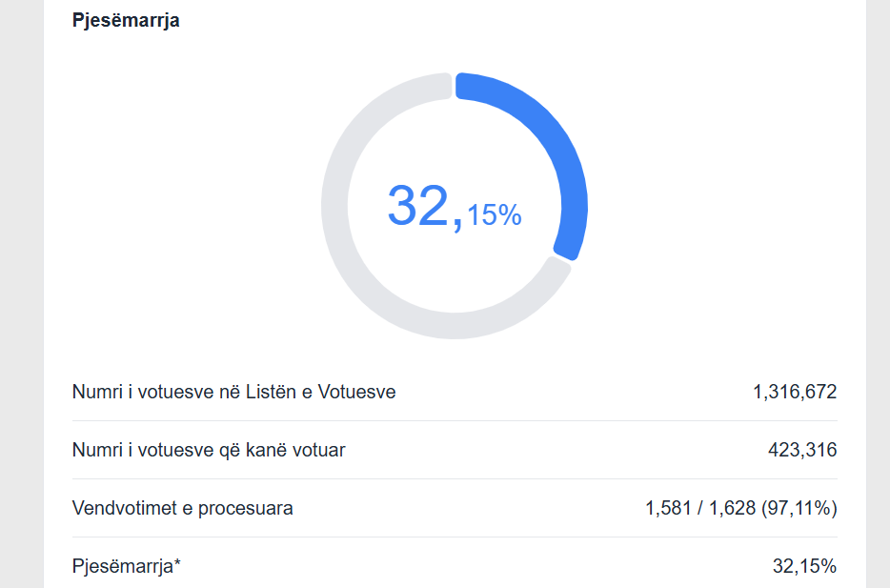Click the value 1,316,672
The height and width of the screenshot is (588, 890).
pos(795,392)
